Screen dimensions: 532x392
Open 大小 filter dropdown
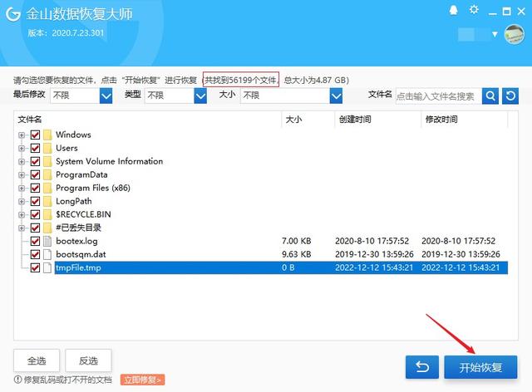pyautogui.click(x=336, y=96)
